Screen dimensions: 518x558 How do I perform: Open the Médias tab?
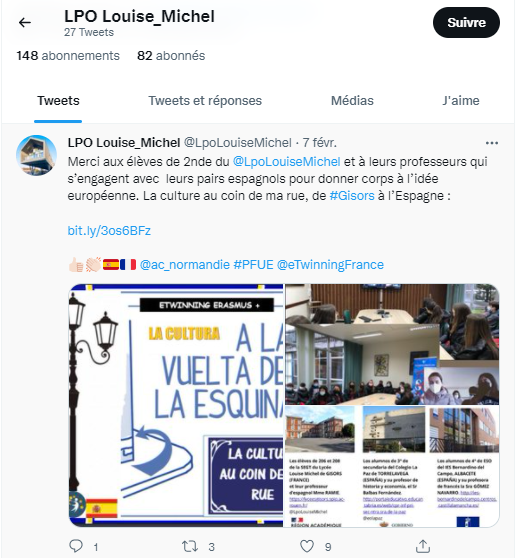(x=352, y=101)
